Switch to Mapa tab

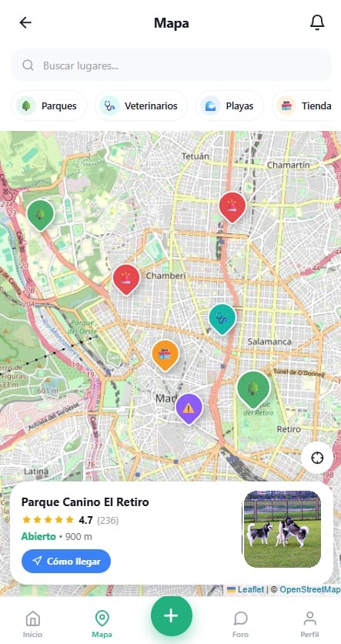[x=102, y=623]
